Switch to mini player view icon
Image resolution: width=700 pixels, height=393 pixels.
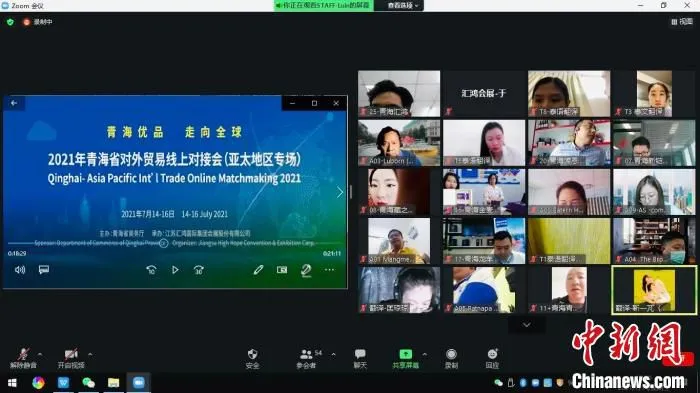point(282,269)
